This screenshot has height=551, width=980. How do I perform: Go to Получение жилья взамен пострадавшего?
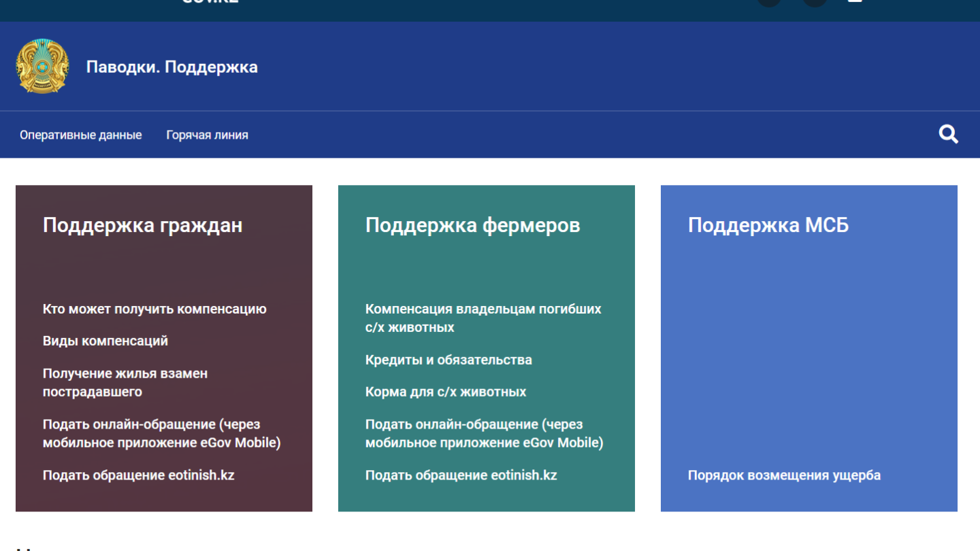[x=125, y=382]
